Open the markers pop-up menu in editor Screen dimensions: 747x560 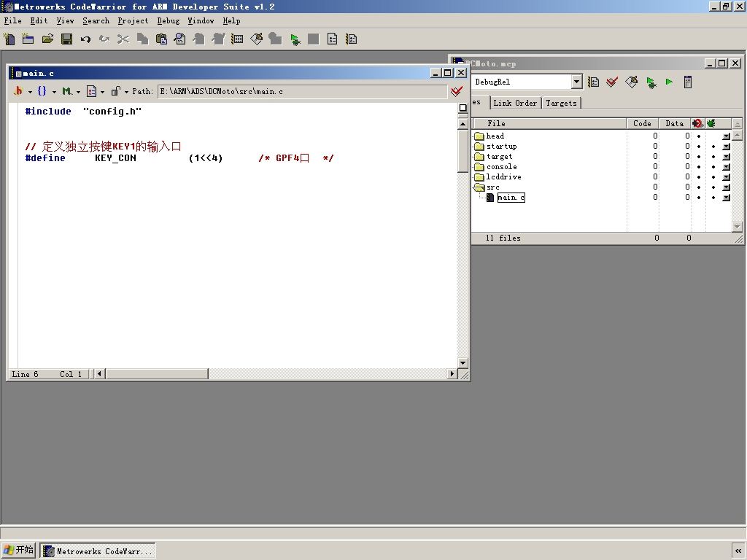(71, 91)
